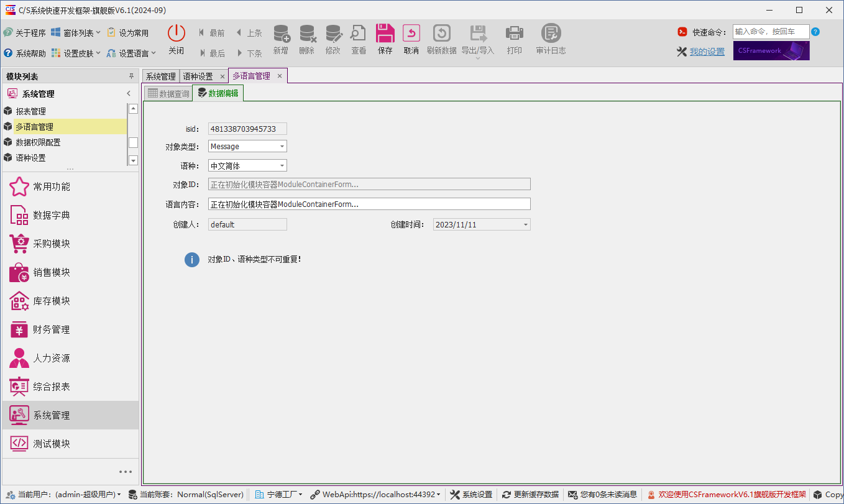Open the 数据字典 module group
This screenshot has width=844, height=504.
[x=70, y=215]
